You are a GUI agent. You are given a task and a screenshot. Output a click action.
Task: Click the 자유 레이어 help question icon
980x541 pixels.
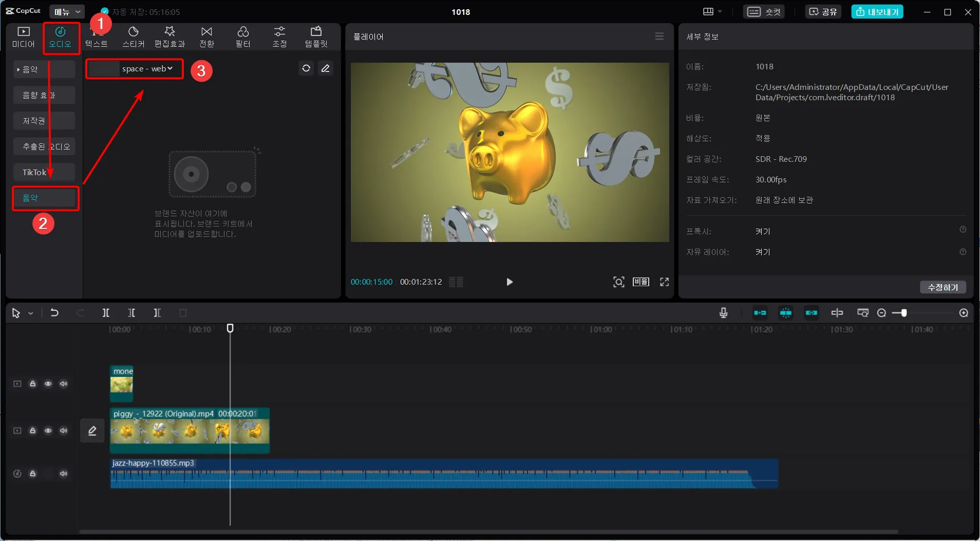pyautogui.click(x=963, y=252)
